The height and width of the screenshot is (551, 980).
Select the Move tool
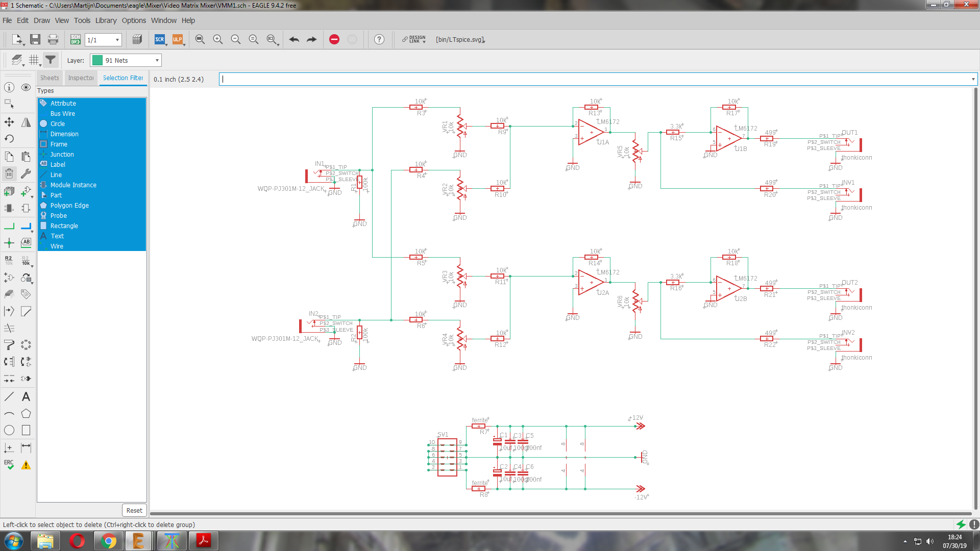(9, 122)
